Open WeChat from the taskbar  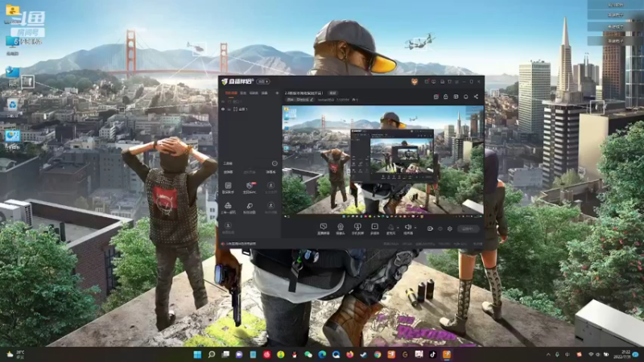[308, 354]
